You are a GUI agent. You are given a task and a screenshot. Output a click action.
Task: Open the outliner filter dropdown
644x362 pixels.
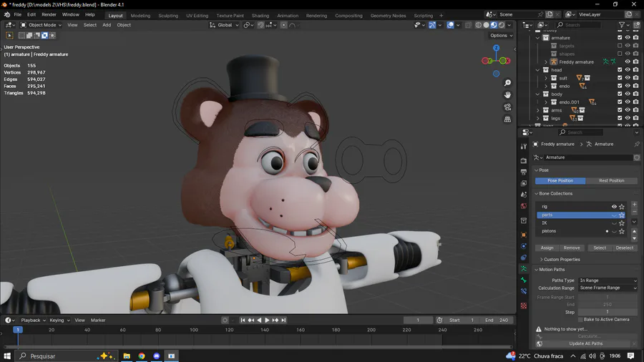pos(624,25)
